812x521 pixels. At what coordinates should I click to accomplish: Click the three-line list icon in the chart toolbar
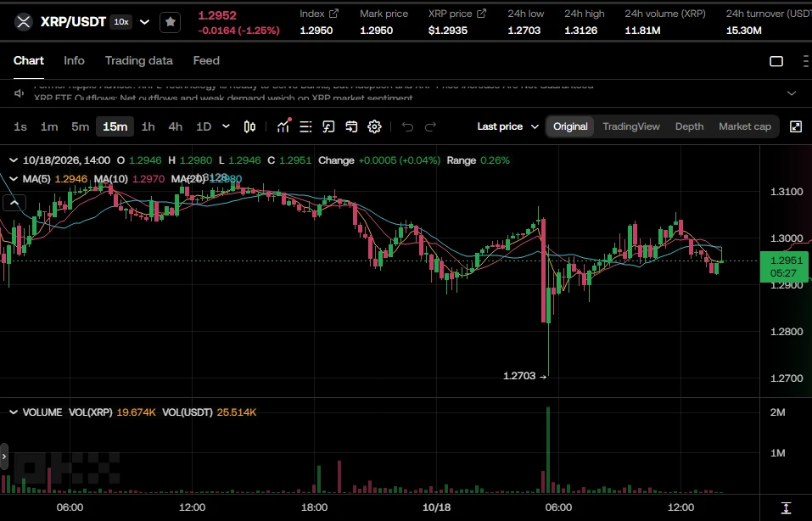(x=305, y=126)
